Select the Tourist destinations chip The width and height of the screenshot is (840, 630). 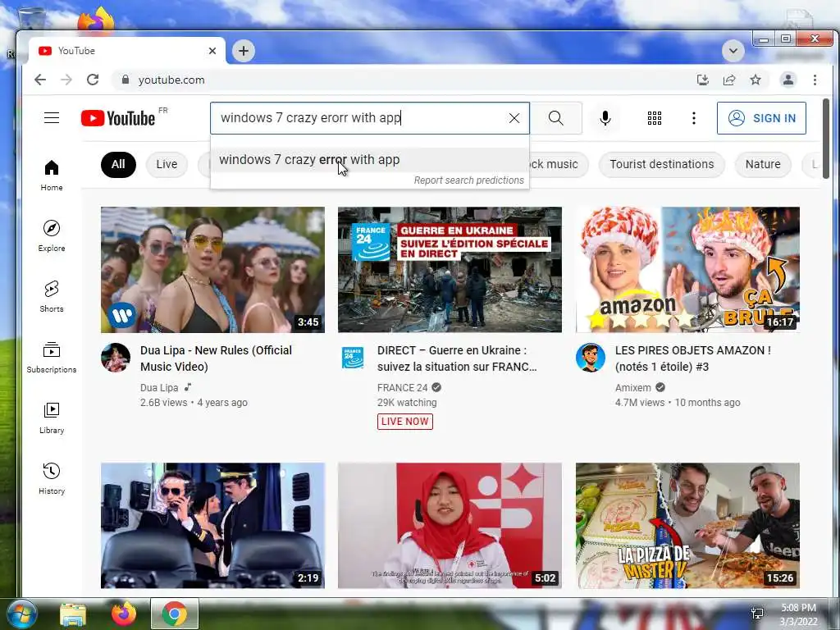point(662,164)
